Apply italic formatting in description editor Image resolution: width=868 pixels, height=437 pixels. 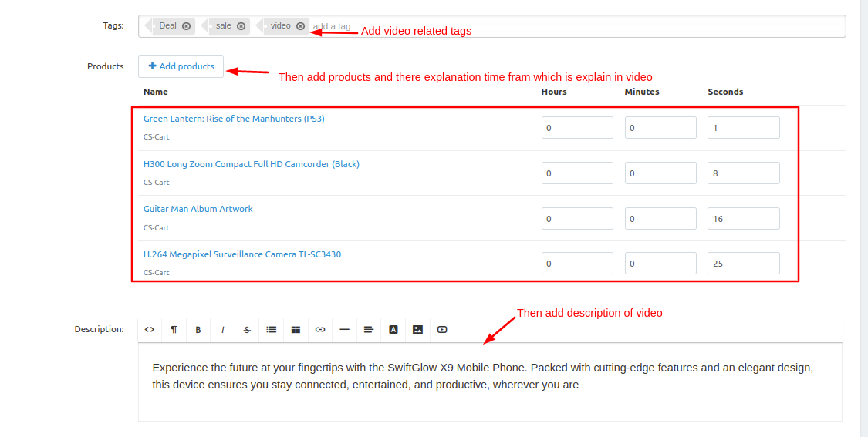pos(223,330)
